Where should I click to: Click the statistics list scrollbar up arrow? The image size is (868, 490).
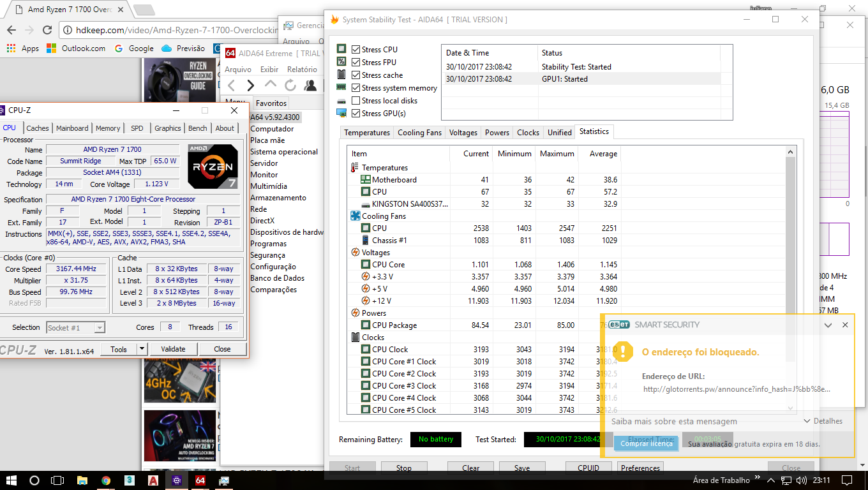click(x=791, y=152)
